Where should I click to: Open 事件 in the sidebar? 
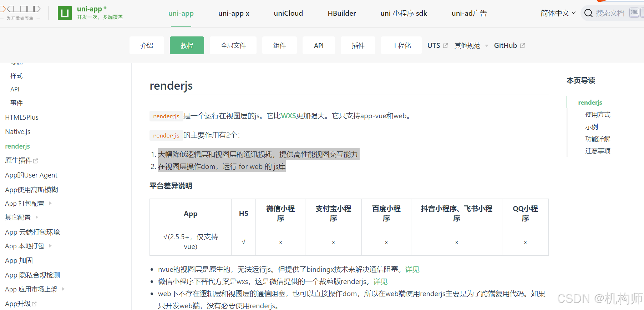[16, 103]
